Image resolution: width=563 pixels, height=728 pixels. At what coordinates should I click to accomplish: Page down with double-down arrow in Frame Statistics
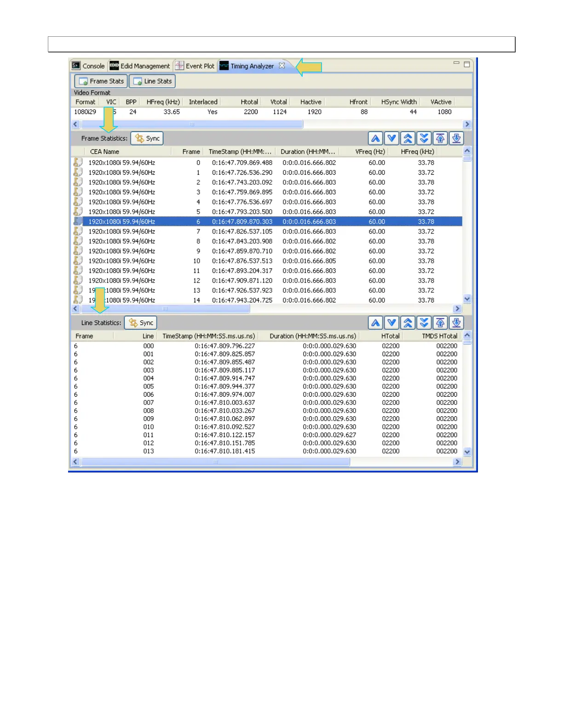click(424, 138)
